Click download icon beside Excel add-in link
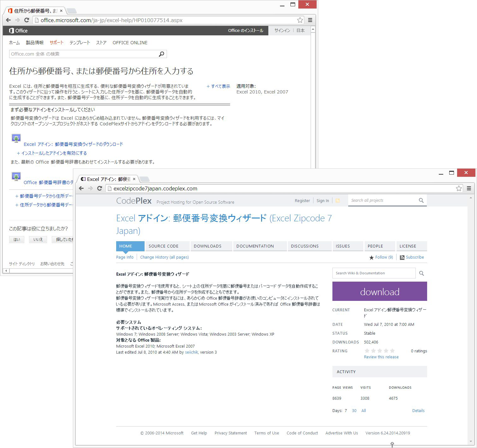Image resolution: width=477 pixels, height=448 pixels. [16, 138]
